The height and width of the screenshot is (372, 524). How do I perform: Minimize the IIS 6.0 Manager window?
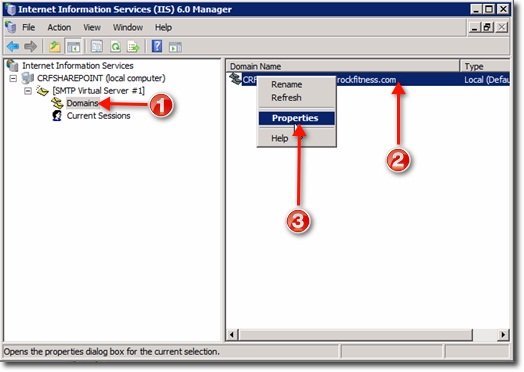coord(476,9)
